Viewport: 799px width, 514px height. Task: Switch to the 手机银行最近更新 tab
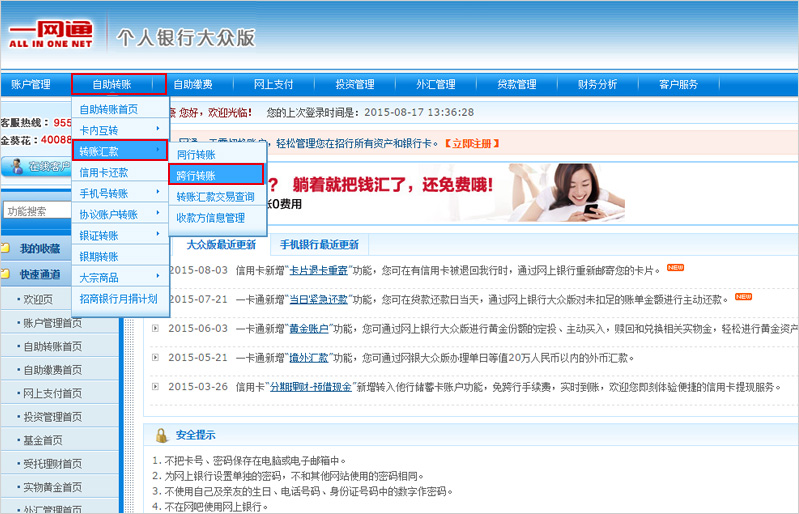319,245
